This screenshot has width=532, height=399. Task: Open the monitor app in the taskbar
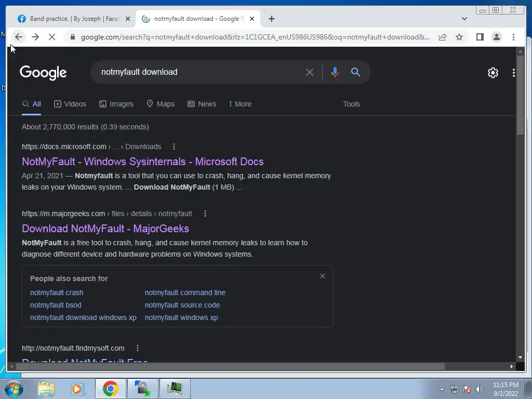[x=175, y=389]
